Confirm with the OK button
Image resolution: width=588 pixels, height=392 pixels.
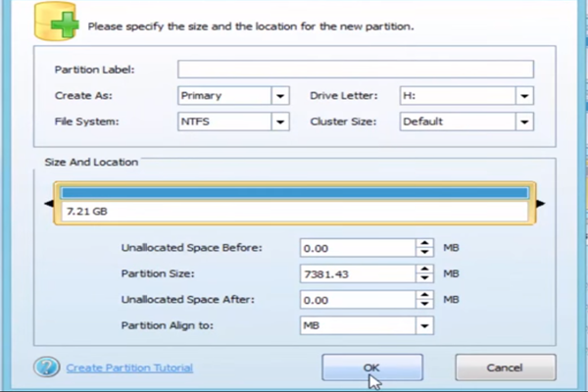pyautogui.click(x=372, y=367)
